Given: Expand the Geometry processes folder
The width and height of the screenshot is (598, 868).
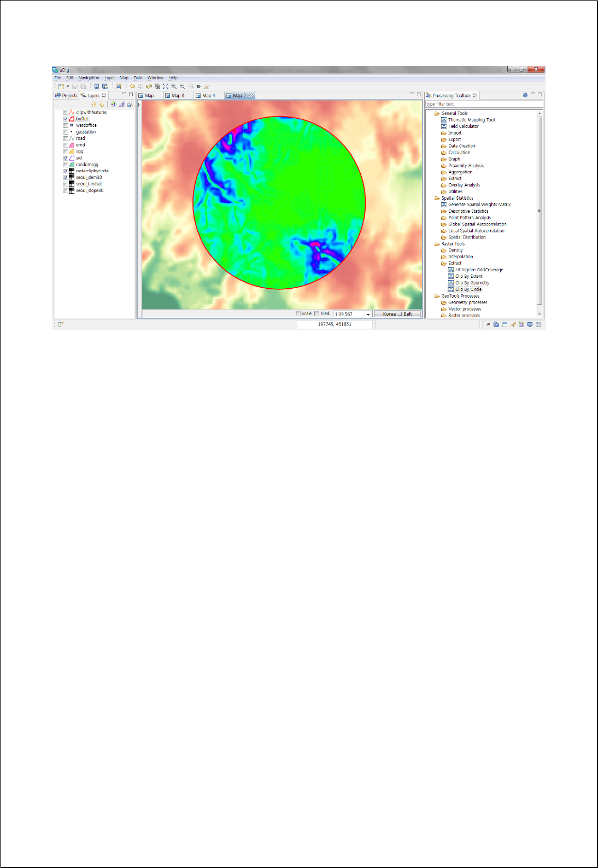Looking at the screenshot, I should (464, 302).
